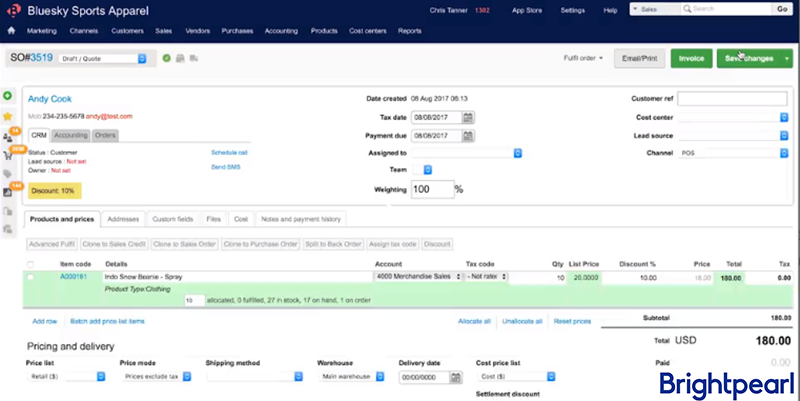Click the printer icon beside order status
Viewport: 800px width, 401px height.
(180, 58)
